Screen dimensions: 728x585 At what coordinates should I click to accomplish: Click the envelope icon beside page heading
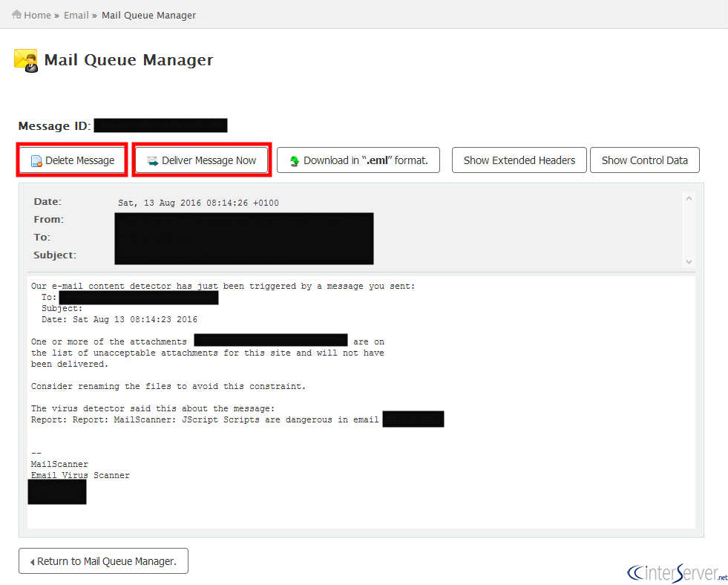(26, 60)
